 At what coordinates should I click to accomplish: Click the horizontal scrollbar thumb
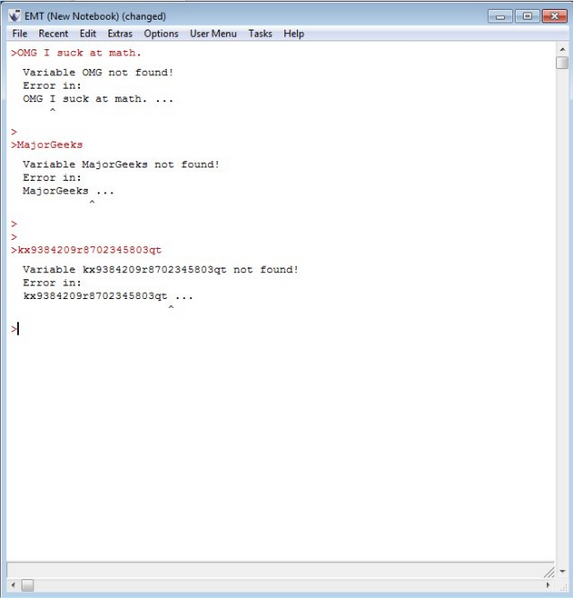[27, 585]
